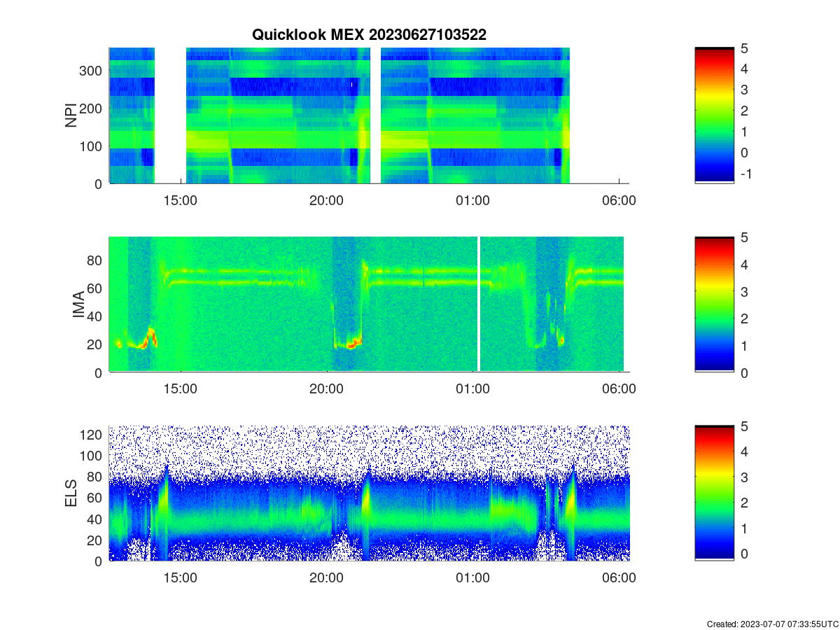Click the 15:00 tick under the NPI panel
The image size is (840, 630).
click(x=182, y=199)
